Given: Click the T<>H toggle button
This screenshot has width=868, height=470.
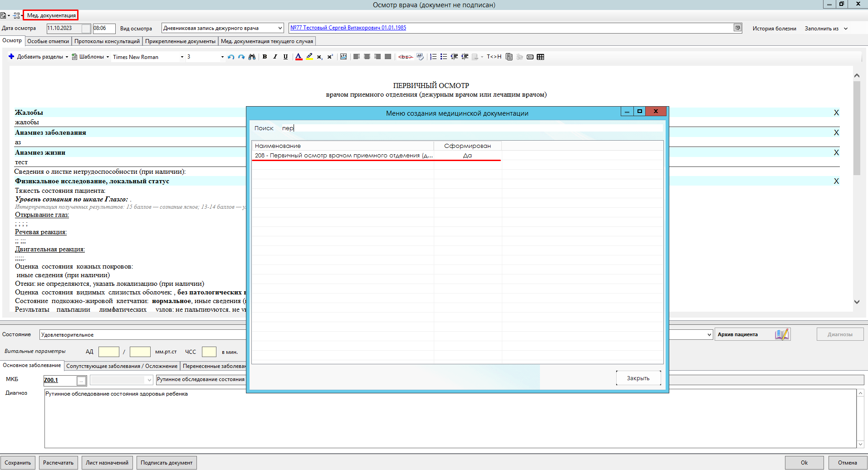Looking at the screenshot, I should click(x=494, y=57).
